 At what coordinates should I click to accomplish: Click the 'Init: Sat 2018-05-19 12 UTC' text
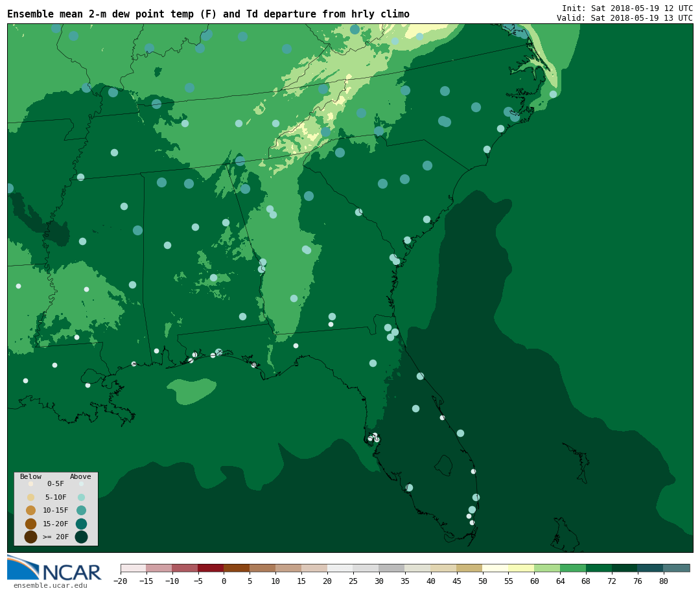[627, 8]
